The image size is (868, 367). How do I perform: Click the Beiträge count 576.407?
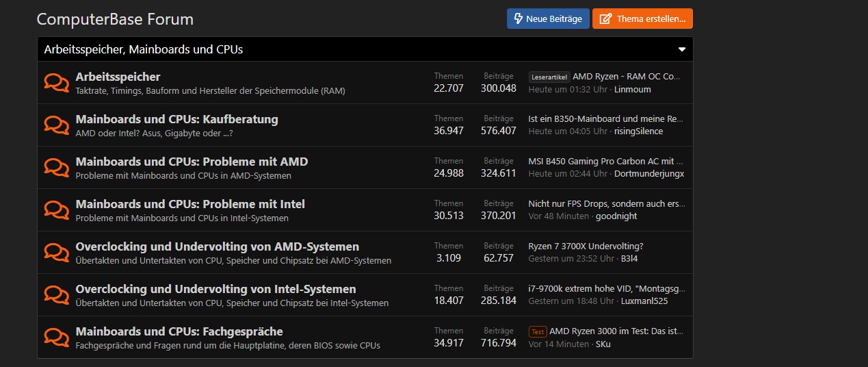(499, 131)
